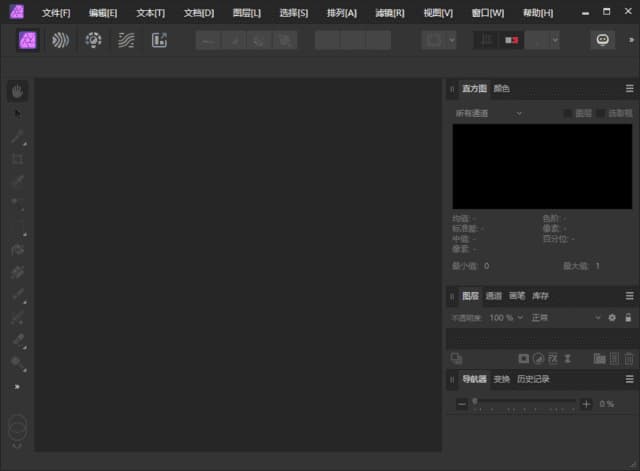
Task: Open the opacity 100 % dropdown
Action: tap(505, 317)
